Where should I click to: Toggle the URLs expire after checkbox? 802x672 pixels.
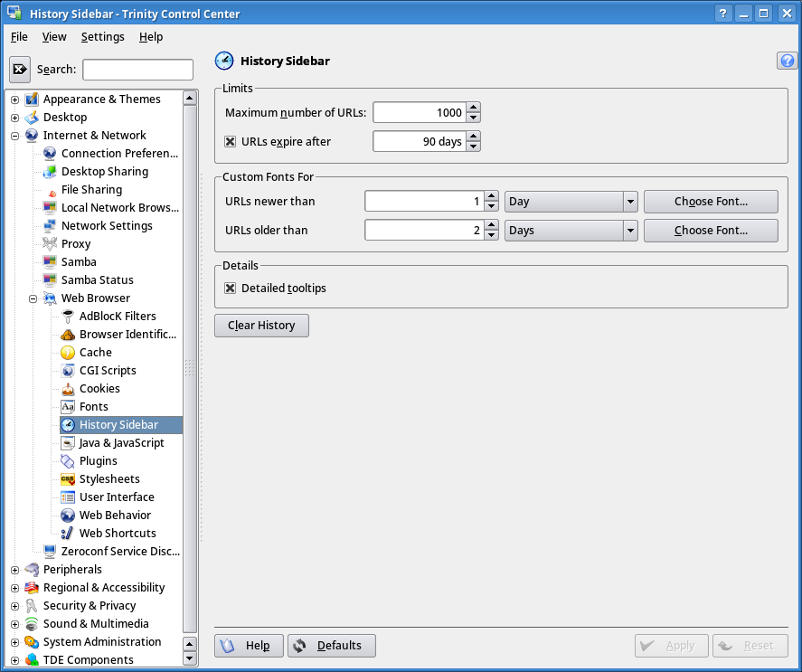[231, 141]
